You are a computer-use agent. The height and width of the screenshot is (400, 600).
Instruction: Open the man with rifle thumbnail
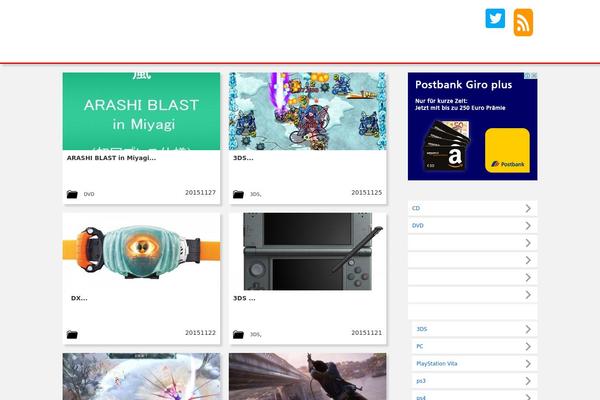point(308,377)
